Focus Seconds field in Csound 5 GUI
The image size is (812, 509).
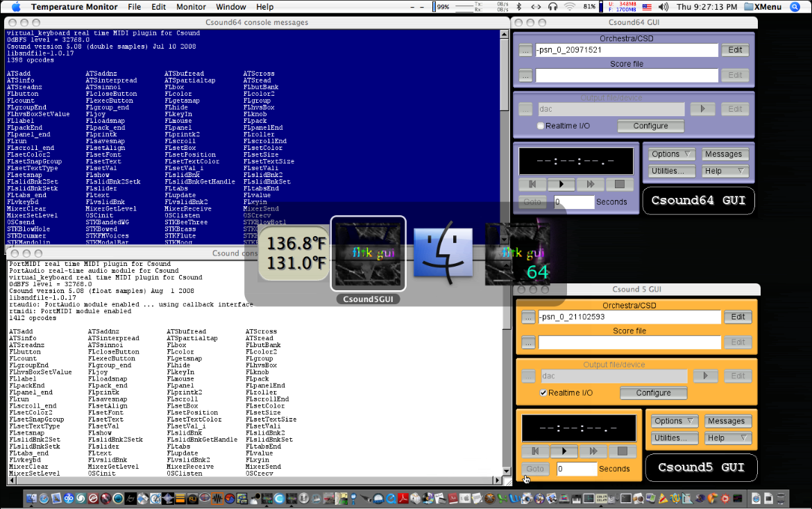click(x=577, y=469)
